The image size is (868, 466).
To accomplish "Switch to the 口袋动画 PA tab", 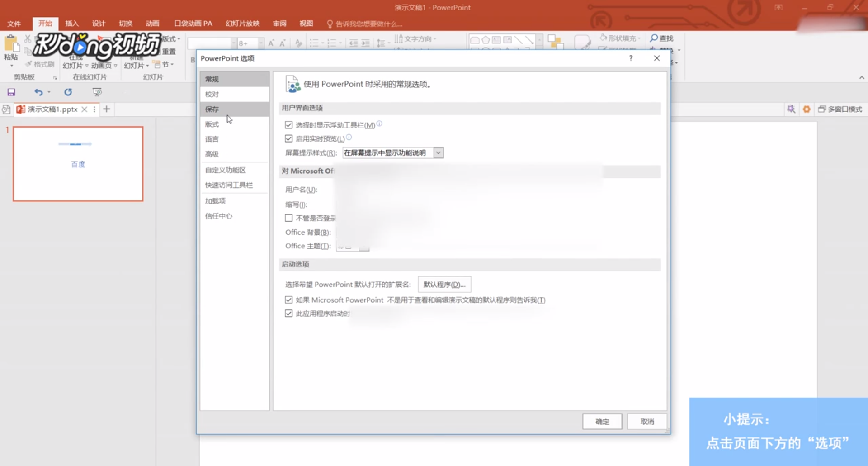I will [193, 24].
